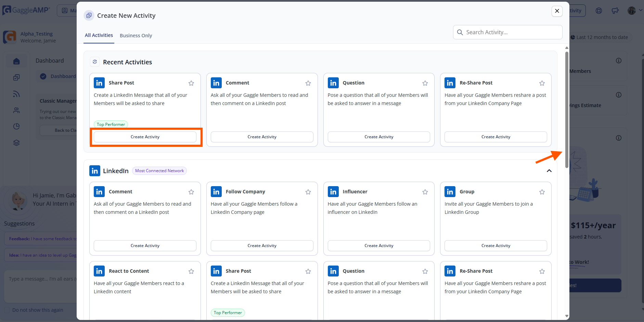Create Activity for recent Share Post

[145, 137]
